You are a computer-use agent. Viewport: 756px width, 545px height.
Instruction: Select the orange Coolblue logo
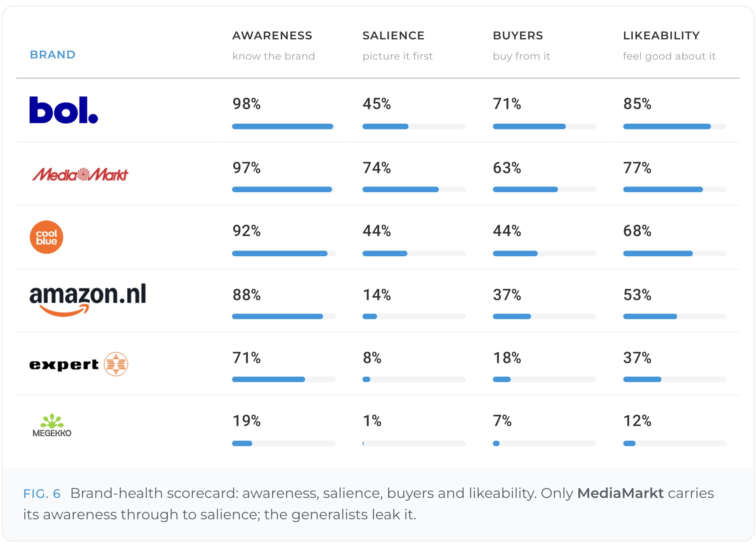[47, 237]
